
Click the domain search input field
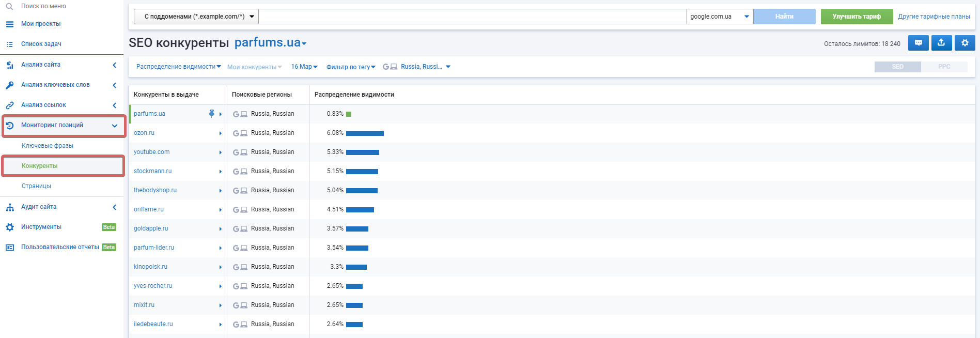click(x=473, y=17)
